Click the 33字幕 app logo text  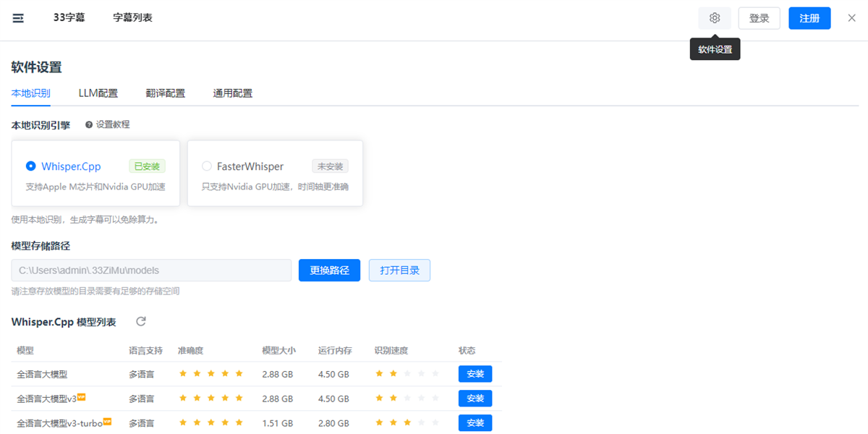69,17
